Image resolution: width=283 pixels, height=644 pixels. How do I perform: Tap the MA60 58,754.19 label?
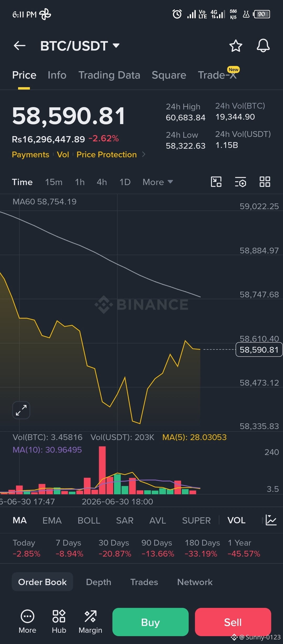pyautogui.click(x=45, y=202)
